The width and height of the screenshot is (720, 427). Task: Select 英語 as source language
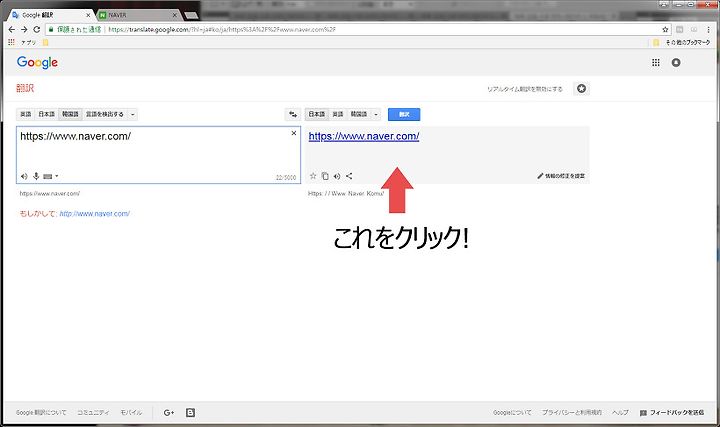(x=26, y=114)
